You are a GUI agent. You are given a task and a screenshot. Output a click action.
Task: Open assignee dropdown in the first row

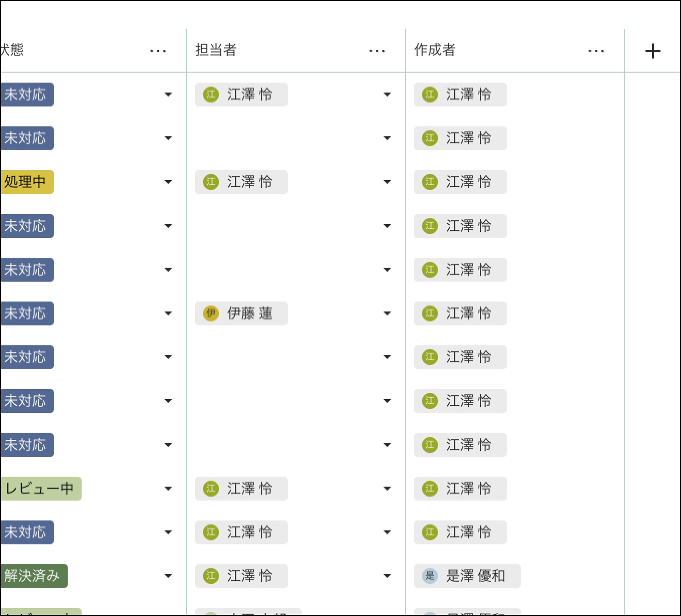[x=387, y=95]
